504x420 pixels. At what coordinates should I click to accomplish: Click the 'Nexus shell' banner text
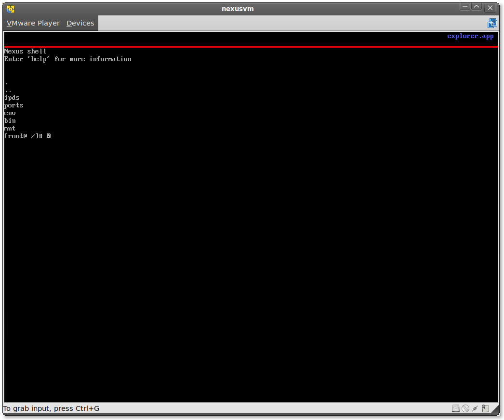pos(25,52)
